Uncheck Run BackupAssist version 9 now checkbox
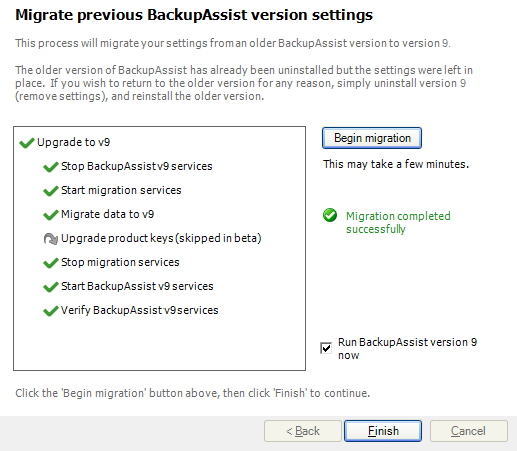Viewport: 517px width, 451px height. coord(326,348)
